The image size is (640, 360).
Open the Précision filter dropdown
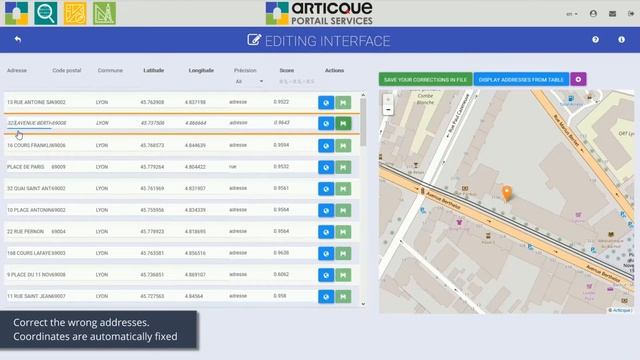click(x=249, y=82)
